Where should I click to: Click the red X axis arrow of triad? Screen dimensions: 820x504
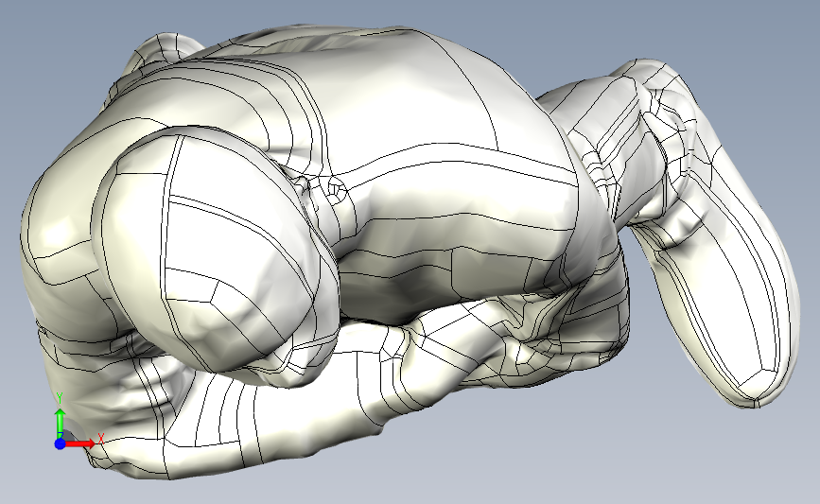coord(80,443)
